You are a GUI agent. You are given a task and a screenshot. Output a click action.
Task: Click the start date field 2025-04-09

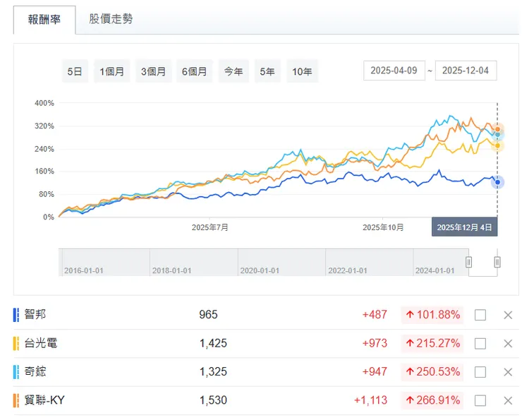click(394, 71)
